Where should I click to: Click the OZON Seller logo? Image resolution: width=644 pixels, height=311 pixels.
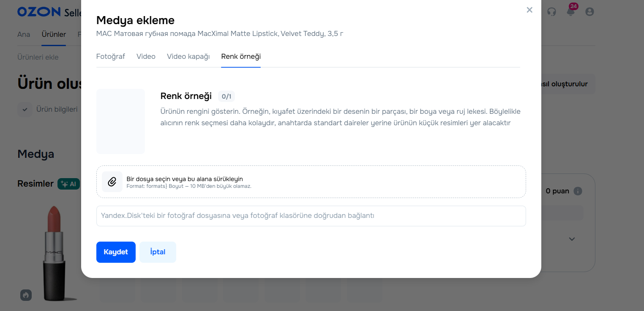(x=50, y=12)
